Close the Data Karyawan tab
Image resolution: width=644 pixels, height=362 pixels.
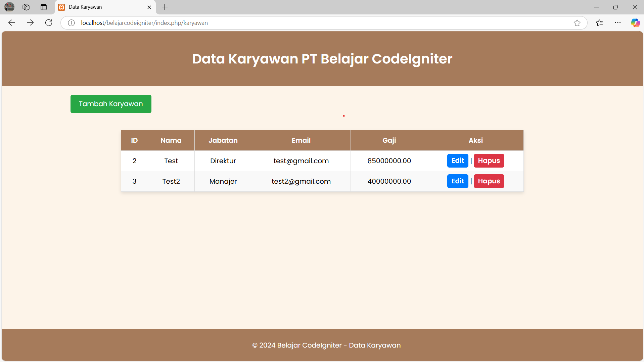(149, 7)
